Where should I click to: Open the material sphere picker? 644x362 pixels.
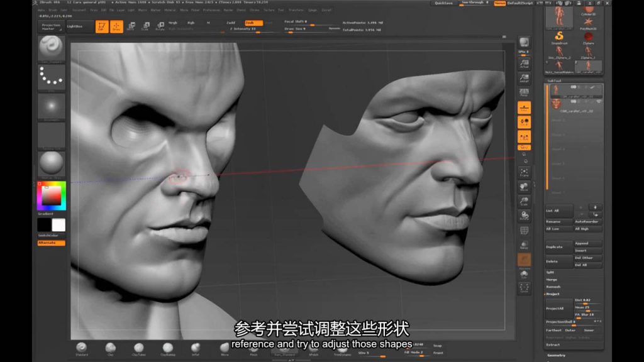pyautogui.click(x=52, y=164)
